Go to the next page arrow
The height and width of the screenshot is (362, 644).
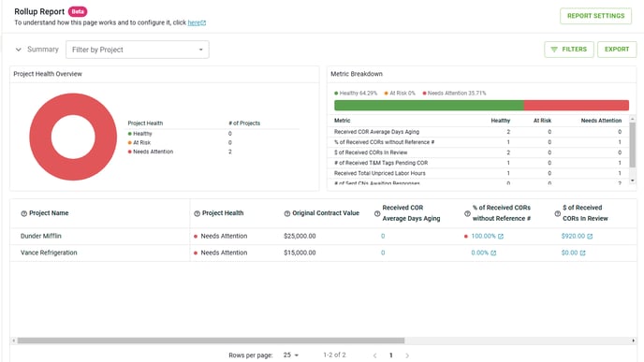coord(407,355)
